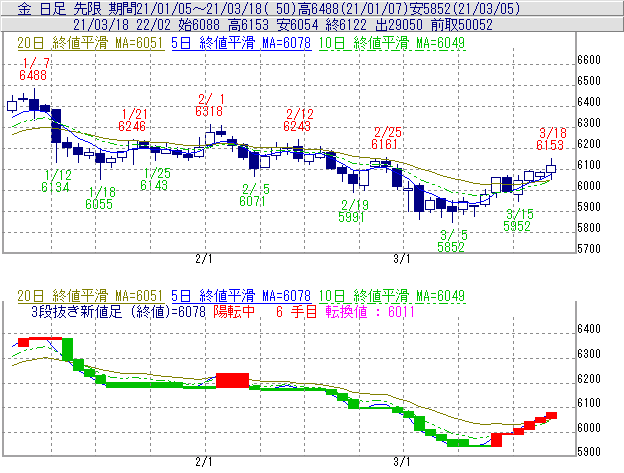Screen dimensions: 624x473
Task: Click the 6 手目 count text
Action: pyautogui.click(x=296, y=311)
